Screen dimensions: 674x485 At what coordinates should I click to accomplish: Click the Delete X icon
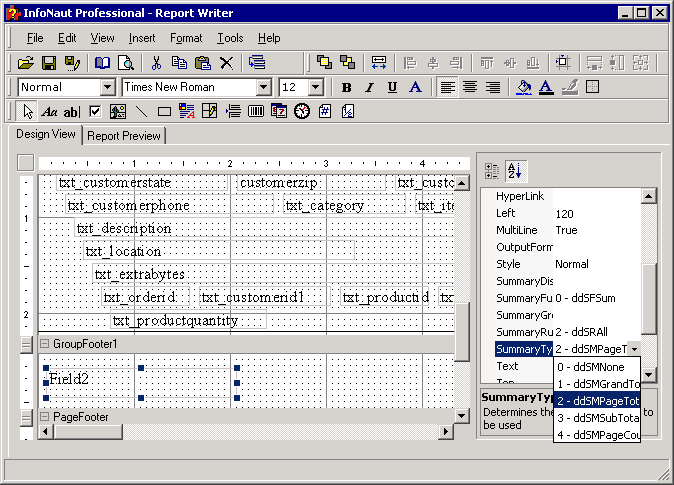[227, 63]
